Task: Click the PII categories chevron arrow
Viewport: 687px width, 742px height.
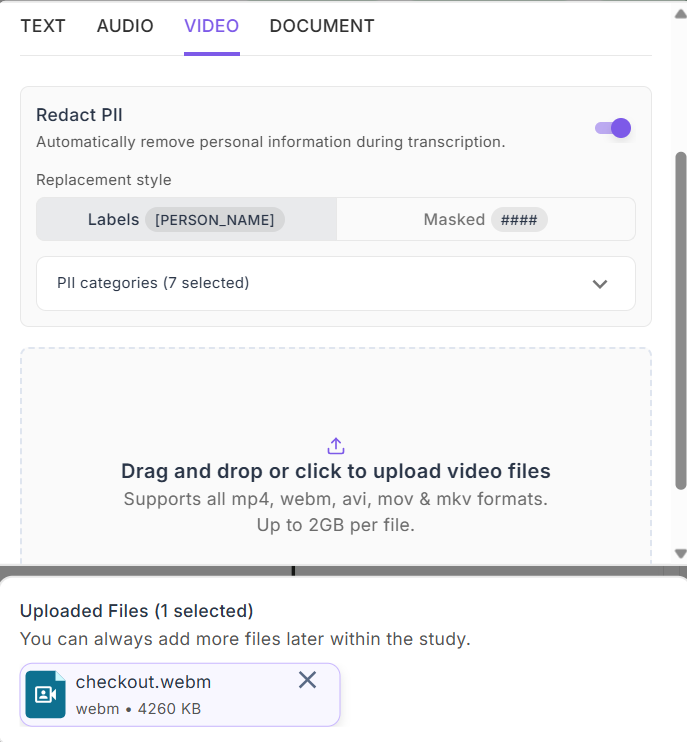Action: point(600,284)
